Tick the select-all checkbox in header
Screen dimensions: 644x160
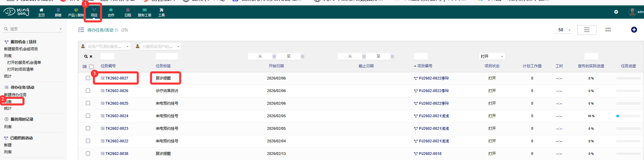(91, 67)
